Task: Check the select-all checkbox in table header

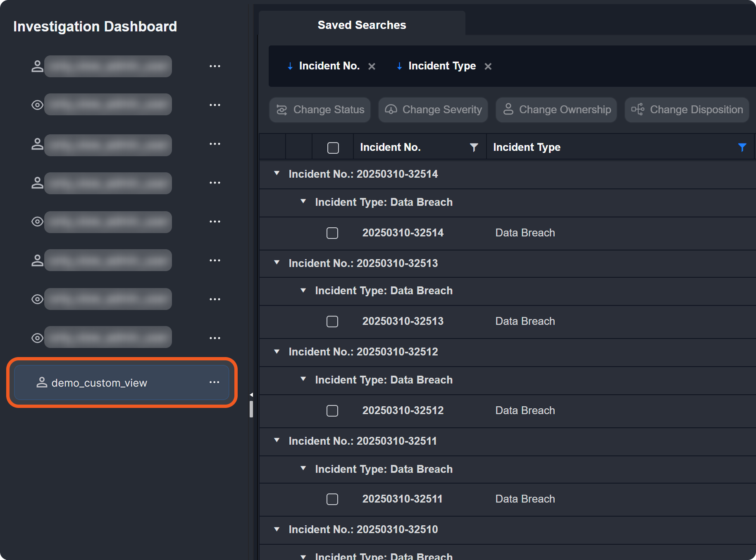Action: 333,148
